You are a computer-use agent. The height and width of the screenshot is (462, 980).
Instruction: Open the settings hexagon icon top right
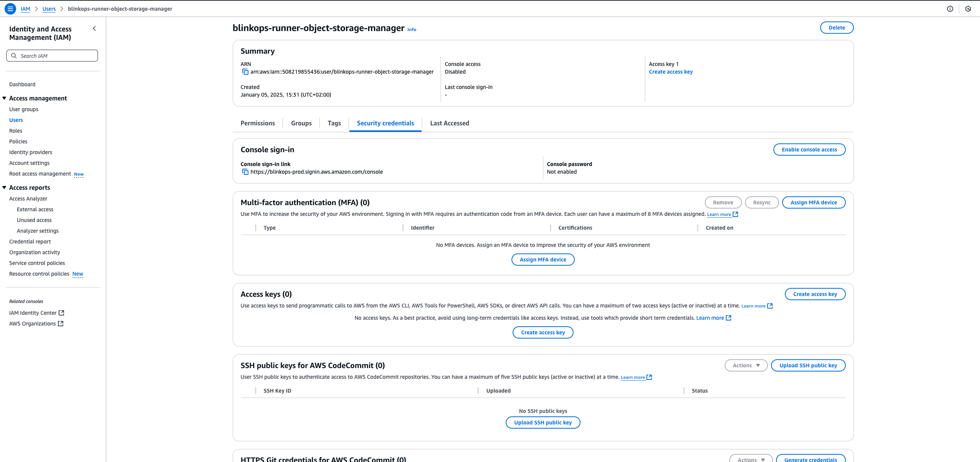click(968, 9)
